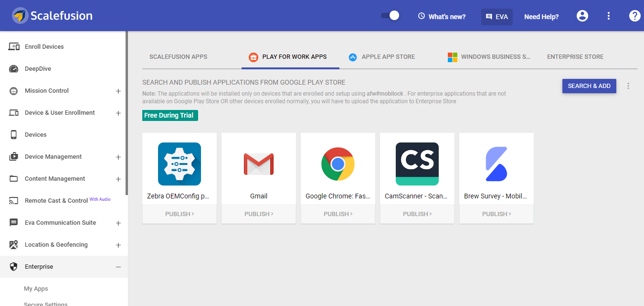Image resolution: width=644 pixels, height=306 pixels.
Task: Switch to the Play For Work Apps tab
Action: pyautogui.click(x=290, y=57)
